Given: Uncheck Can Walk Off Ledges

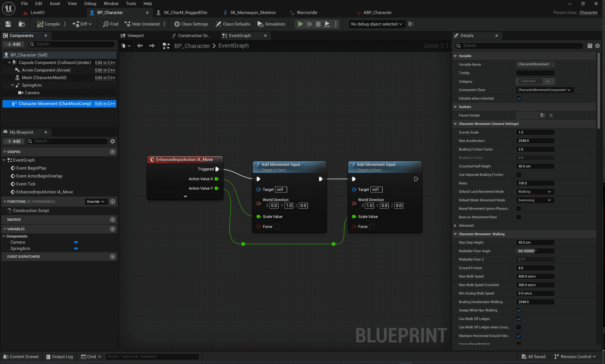Looking at the screenshot, I should click(519, 319).
